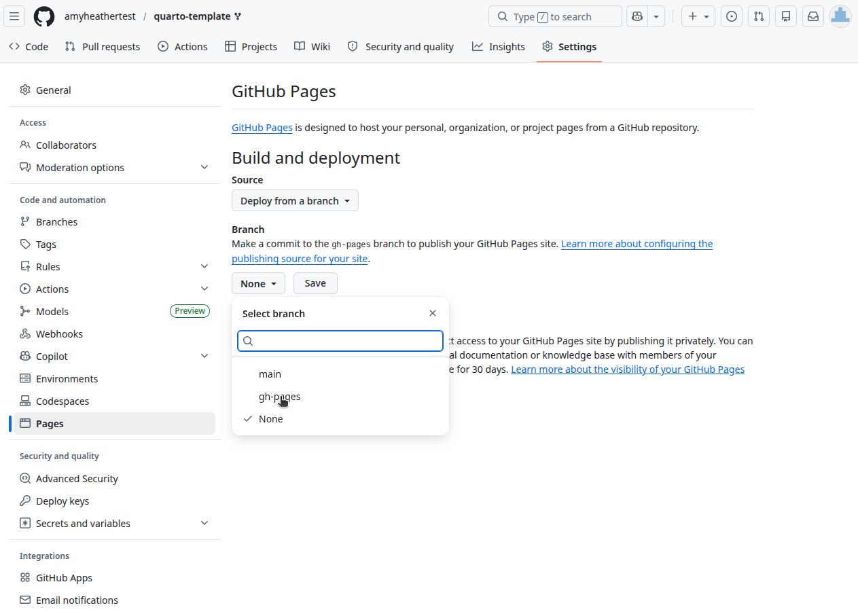
Task: Open Webhooks settings
Action: click(x=115, y=333)
